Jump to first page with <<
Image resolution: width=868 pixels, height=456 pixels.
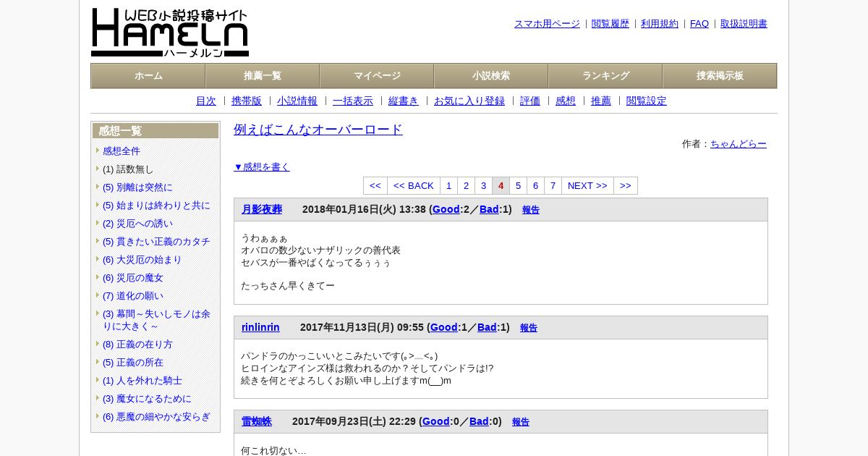click(375, 186)
